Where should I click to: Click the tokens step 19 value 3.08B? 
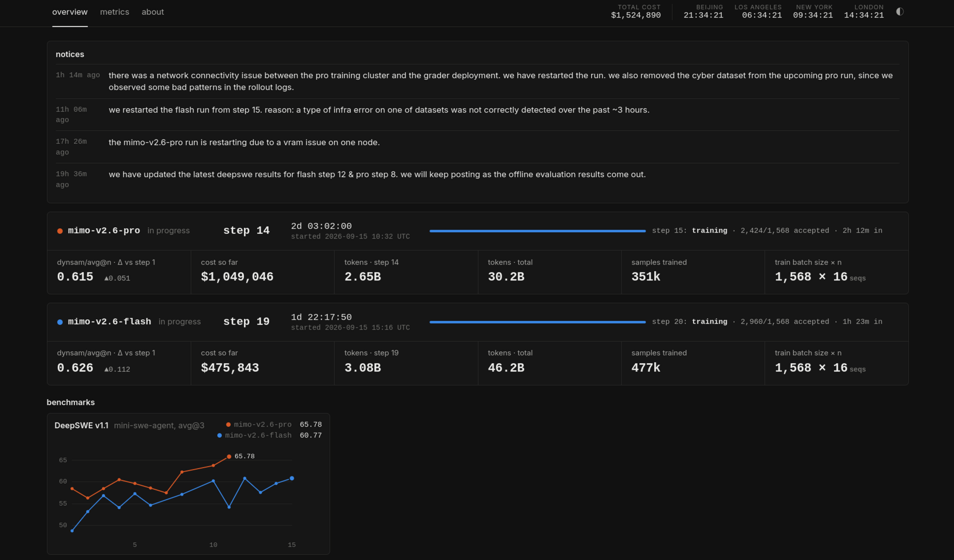(362, 368)
